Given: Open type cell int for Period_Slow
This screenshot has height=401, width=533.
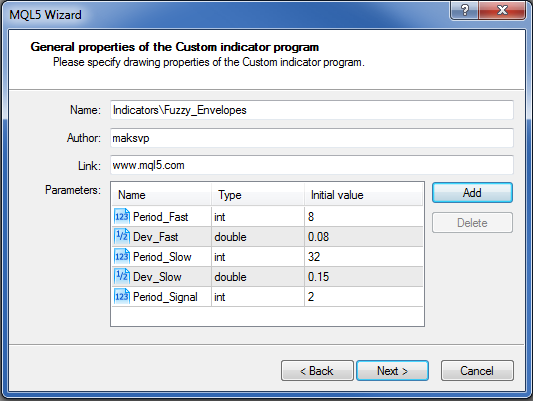Looking at the screenshot, I should pos(258,257).
